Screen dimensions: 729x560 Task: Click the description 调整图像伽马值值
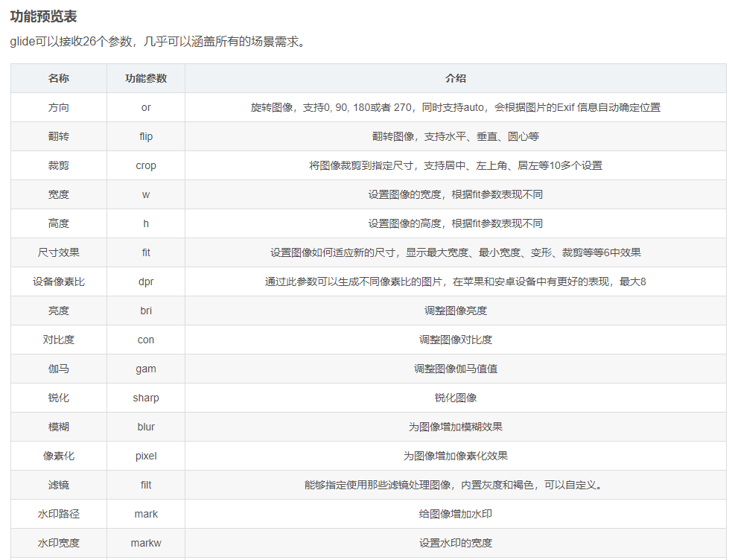tap(456, 369)
